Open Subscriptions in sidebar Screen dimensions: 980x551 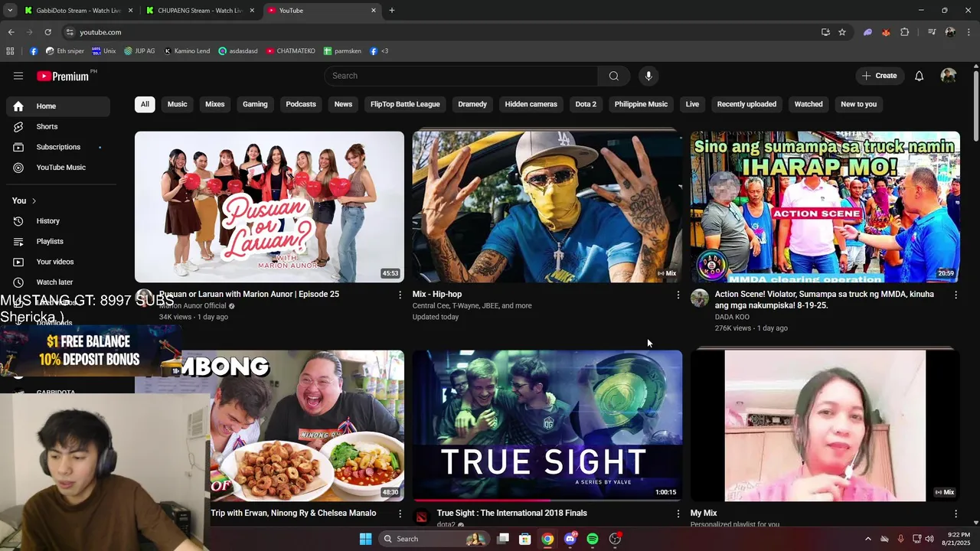tap(58, 147)
